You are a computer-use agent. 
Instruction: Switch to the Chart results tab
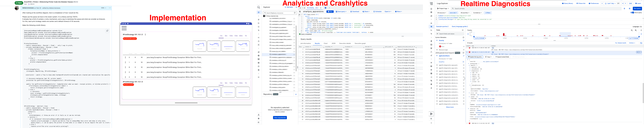click(326, 43)
